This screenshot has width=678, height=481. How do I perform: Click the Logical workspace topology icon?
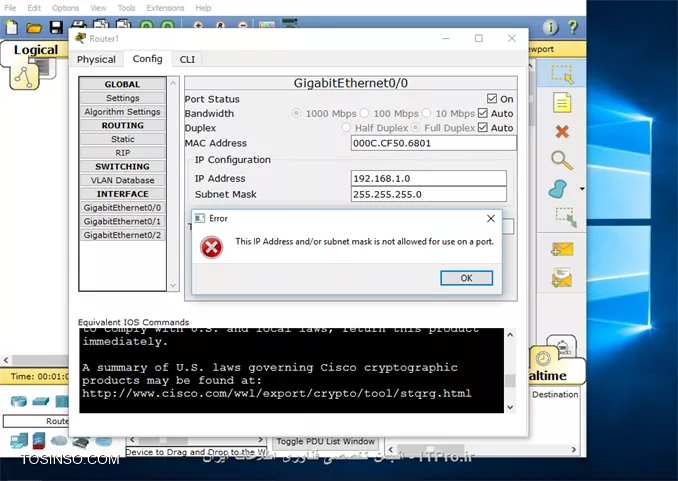coord(24,77)
